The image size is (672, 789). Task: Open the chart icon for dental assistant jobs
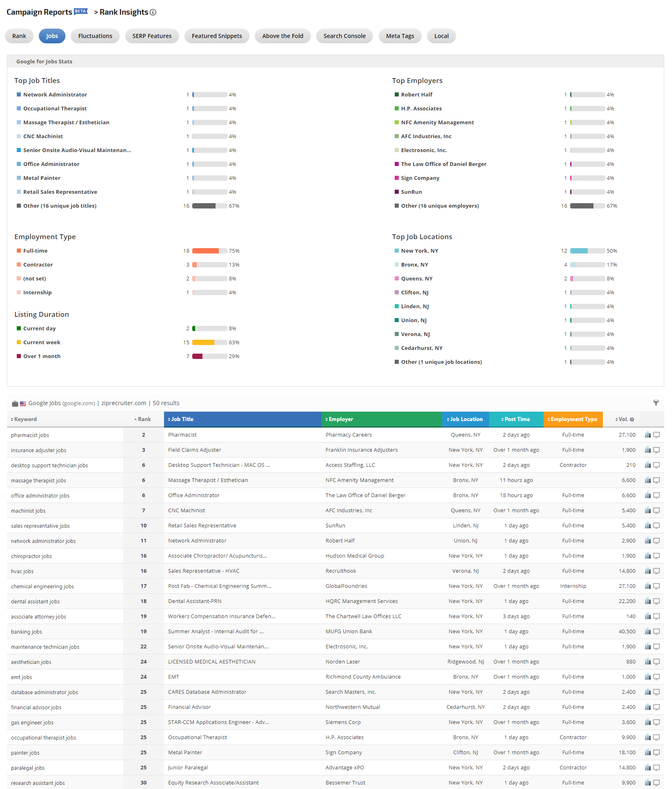point(648,601)
